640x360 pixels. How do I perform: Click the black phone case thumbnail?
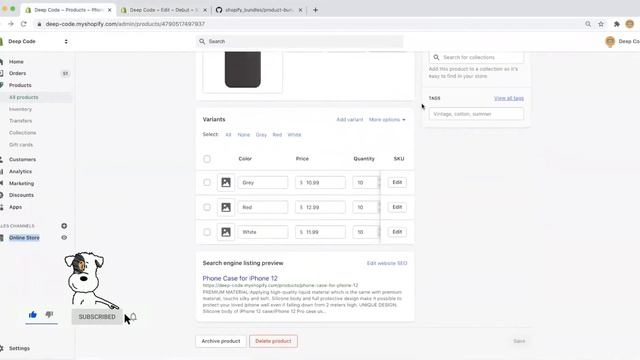pos(242,69)
